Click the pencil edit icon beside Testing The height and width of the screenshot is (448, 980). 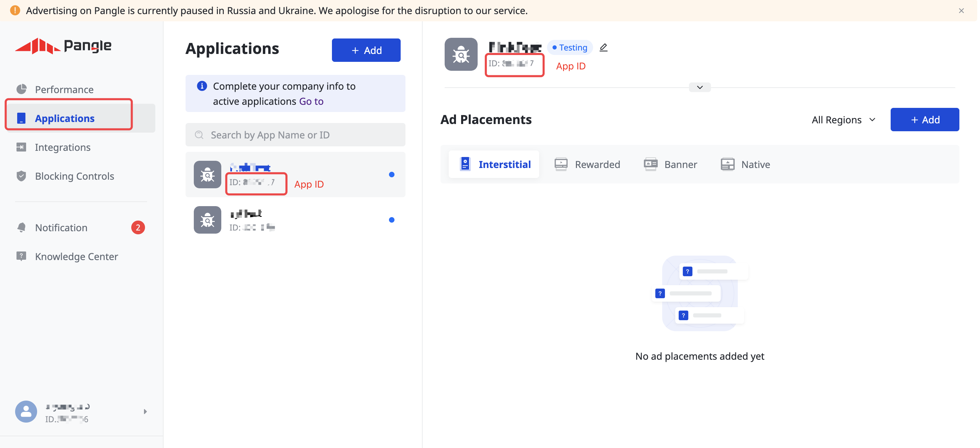click(x=603, y=47)
